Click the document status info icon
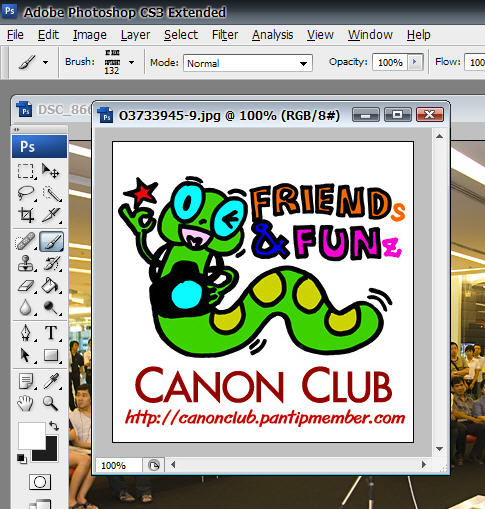 click(154, 465)
